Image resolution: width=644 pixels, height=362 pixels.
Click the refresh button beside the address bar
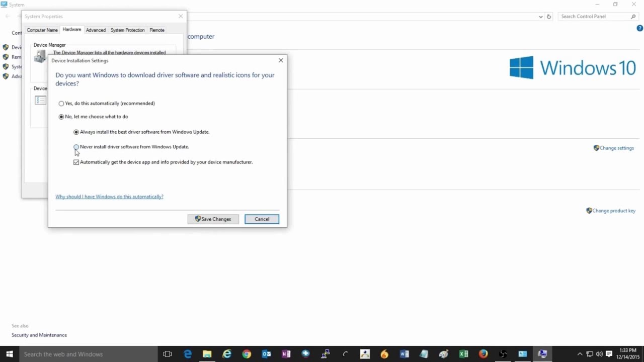[x=549, y=17]
